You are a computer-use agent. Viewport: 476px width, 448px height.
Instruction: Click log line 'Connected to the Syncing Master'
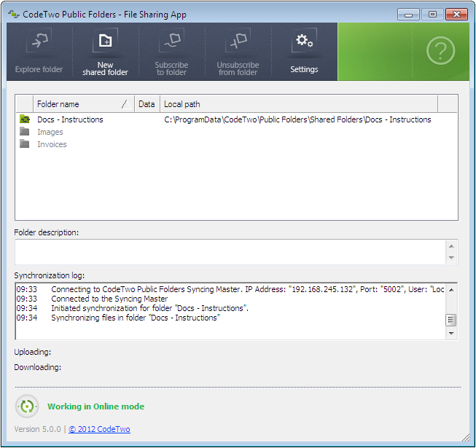(109, 299)
